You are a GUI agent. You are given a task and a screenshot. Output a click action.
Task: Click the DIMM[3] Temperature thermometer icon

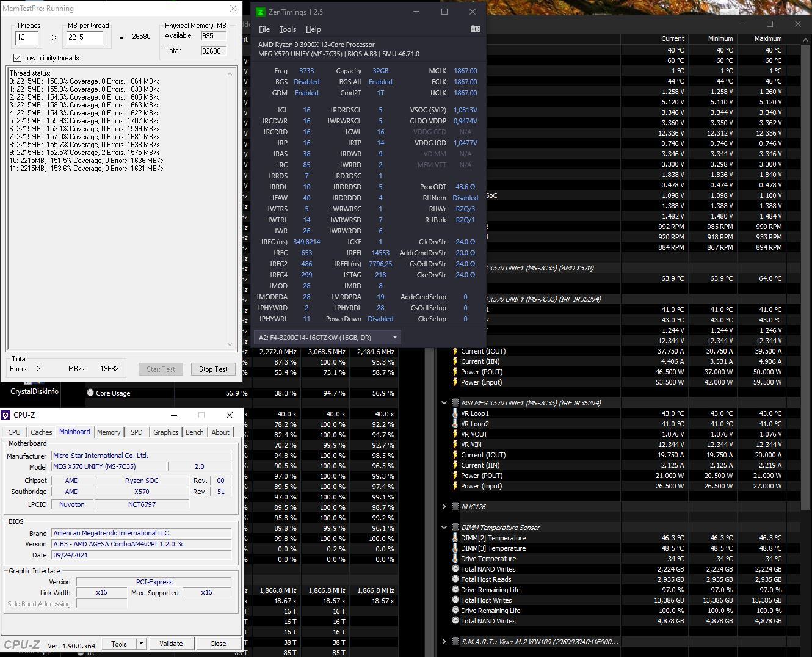point(455,548)
